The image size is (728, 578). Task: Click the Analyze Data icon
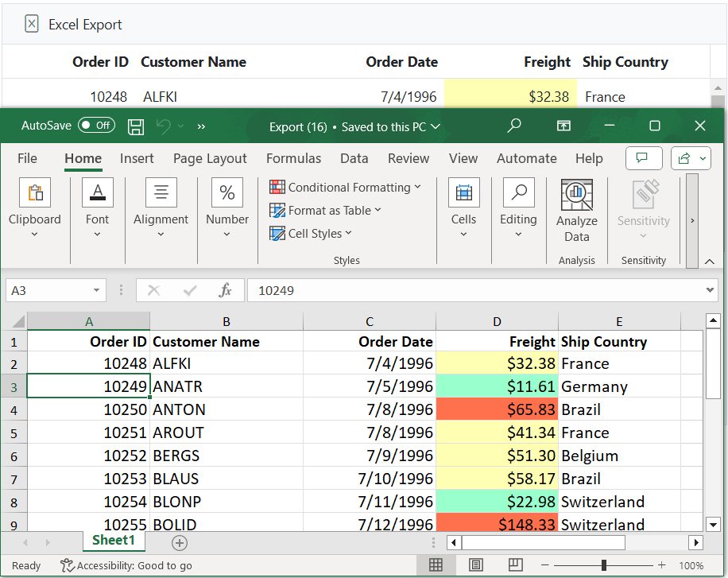(x=576, y=196)
